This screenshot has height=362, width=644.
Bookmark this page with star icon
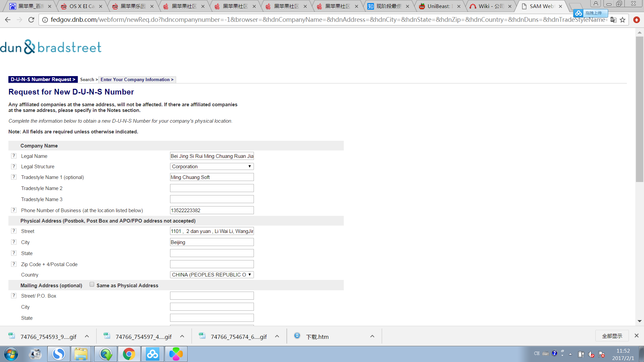click(623, 20)
